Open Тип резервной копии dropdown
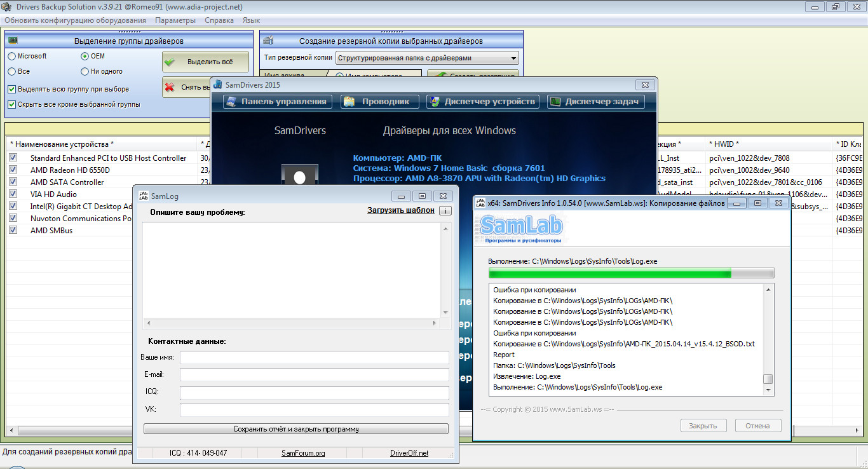 (427, 58)
